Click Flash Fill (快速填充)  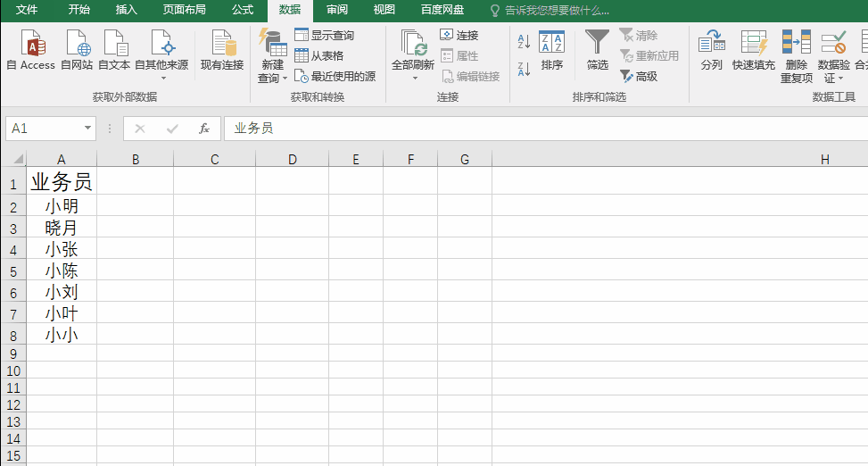(x=754, y=50)
